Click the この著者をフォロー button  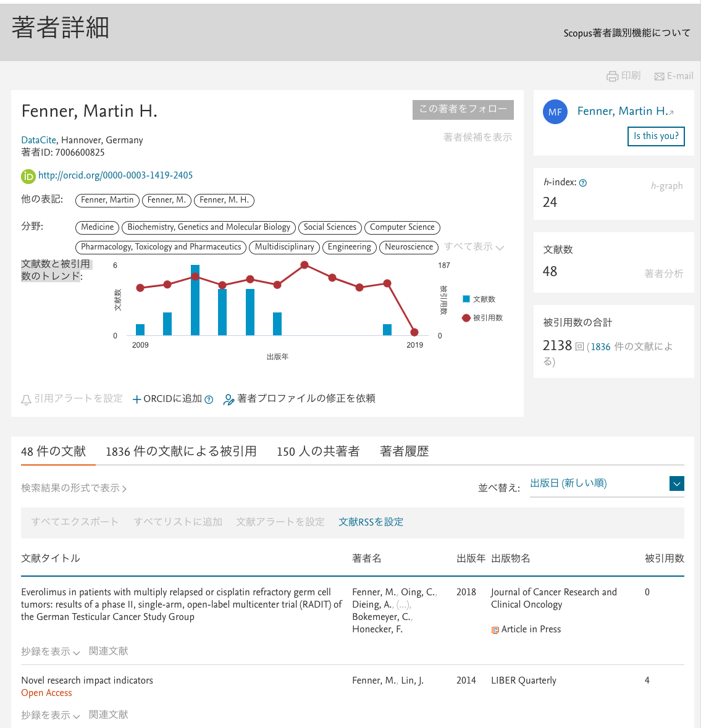tap(463, 109)
